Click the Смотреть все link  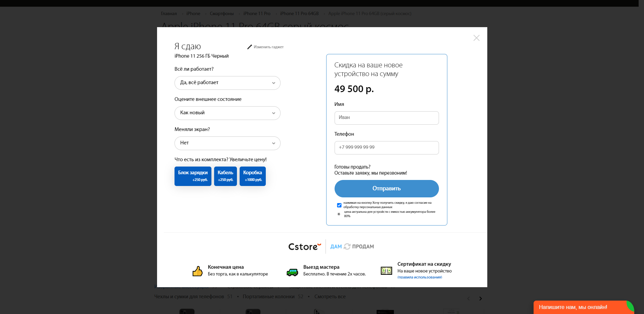[x=330, y=297]
